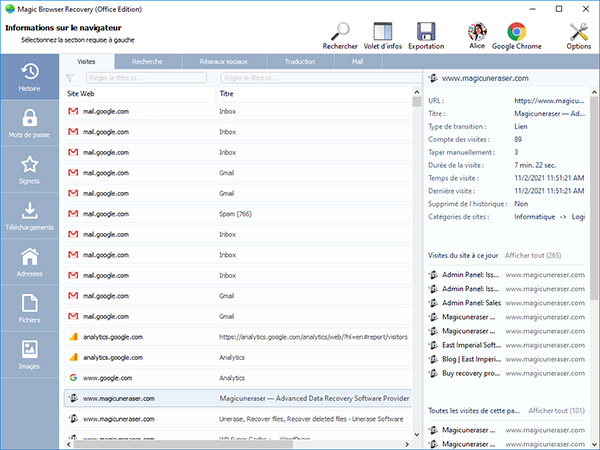This screenshot has width=600, height=450.
Task: Click the info pane vertical scrollbar thumb
Action: tap(594, 199)
